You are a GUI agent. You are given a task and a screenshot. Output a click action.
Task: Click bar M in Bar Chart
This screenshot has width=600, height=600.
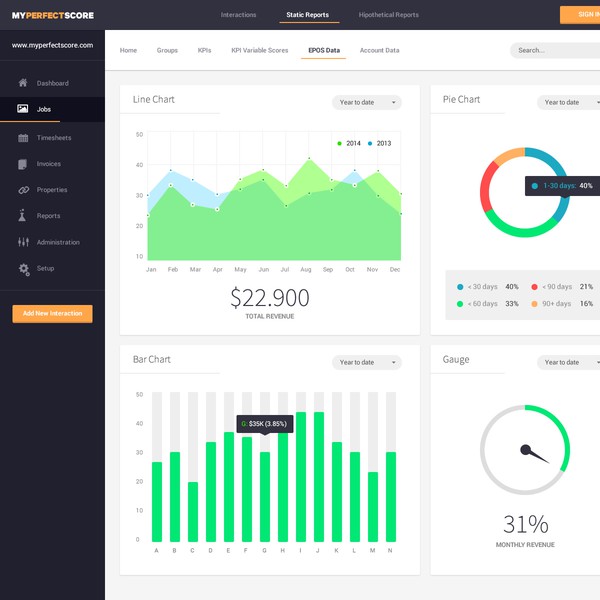373,507
